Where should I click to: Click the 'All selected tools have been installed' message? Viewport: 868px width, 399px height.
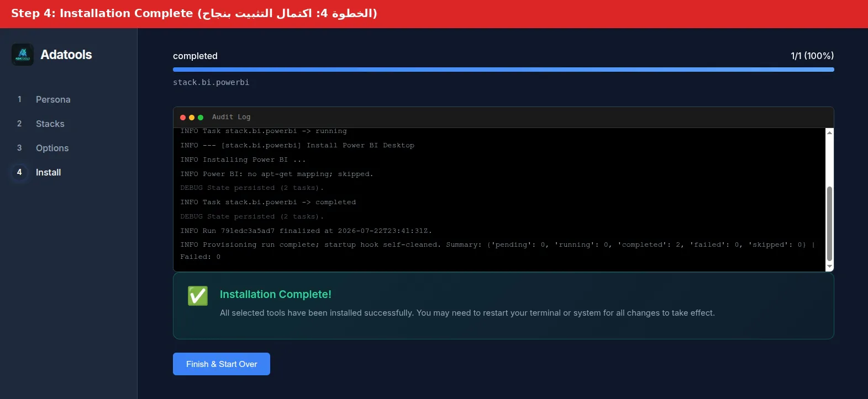(467, 313)
